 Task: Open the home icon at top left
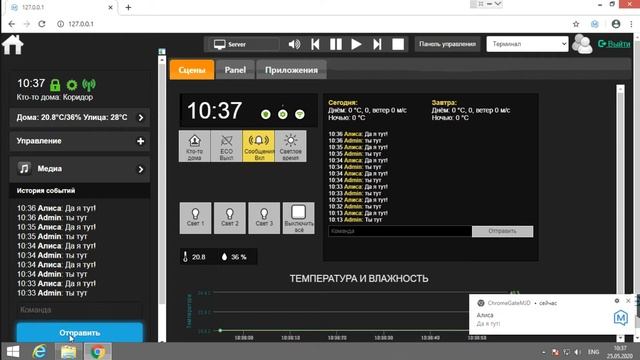13,44
